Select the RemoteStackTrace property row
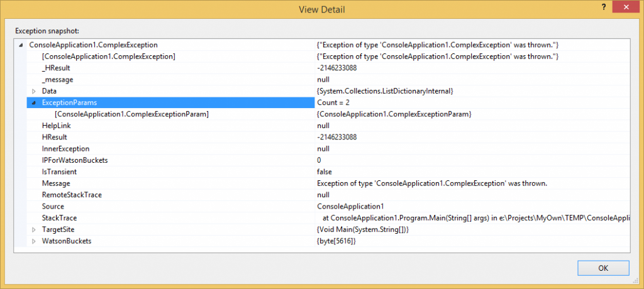Viewport: 644px width, 289px height. 323,195
